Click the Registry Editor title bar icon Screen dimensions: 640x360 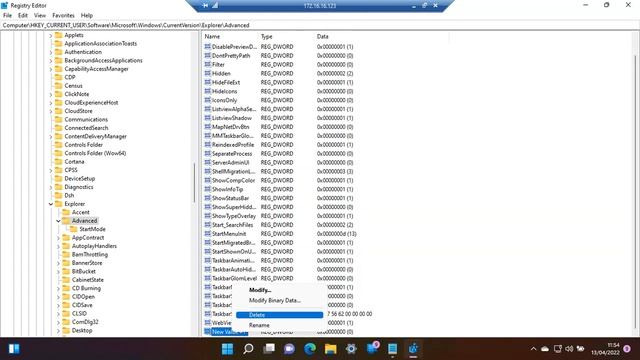pyautogui.click(x=4, y=5)
